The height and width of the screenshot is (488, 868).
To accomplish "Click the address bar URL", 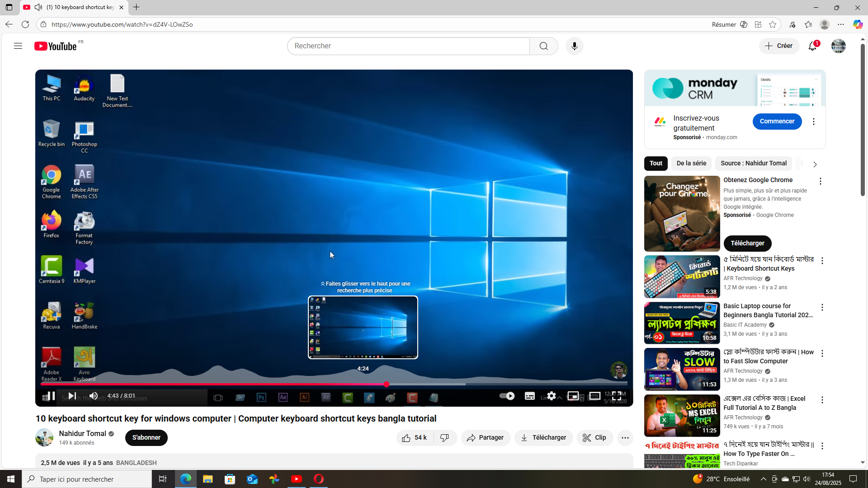I will tap(122, 24).
